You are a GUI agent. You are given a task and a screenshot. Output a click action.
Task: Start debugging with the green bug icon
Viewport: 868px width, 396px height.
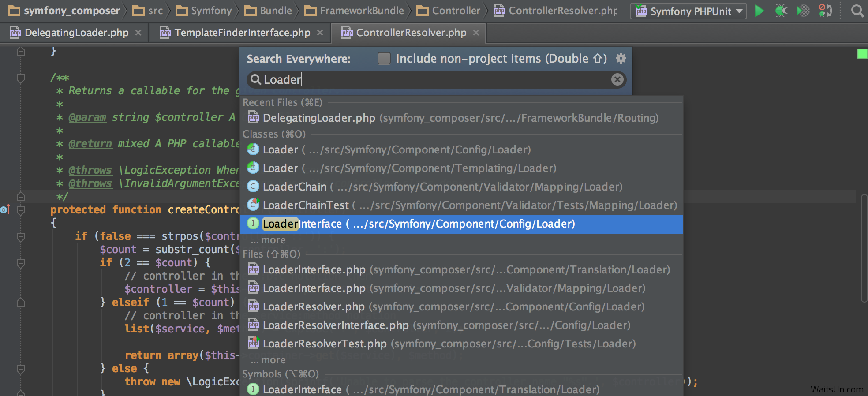(781, 11)
